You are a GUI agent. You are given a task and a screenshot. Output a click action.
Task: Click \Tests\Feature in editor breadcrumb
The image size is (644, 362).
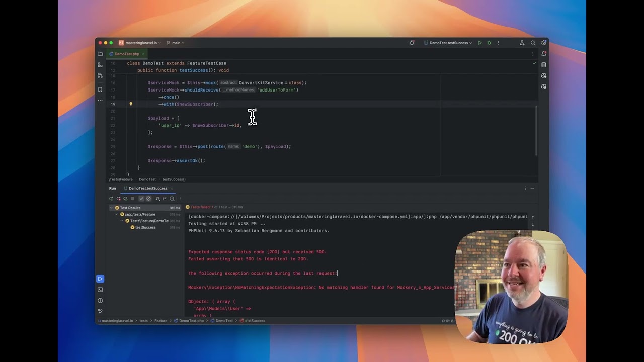[121, 179]
